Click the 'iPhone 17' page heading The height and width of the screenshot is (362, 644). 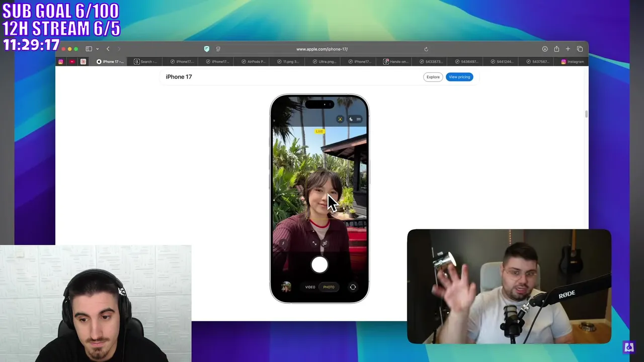[x=179, y=77]
